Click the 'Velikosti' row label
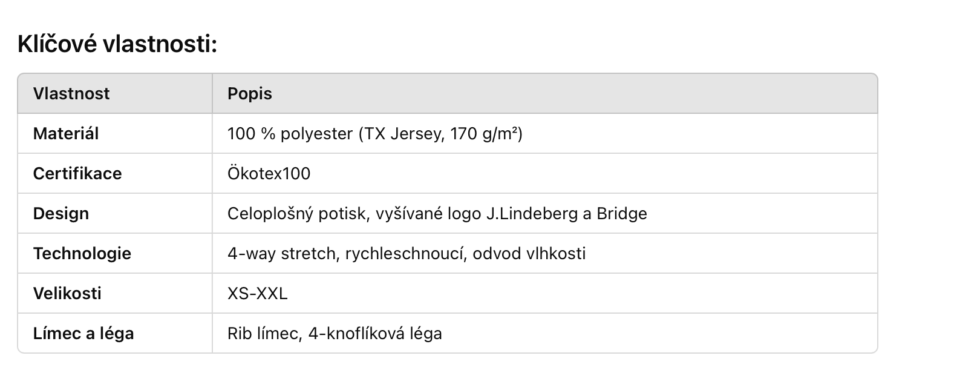The height and width of the screenshot is (390, 980). point(67,293)
